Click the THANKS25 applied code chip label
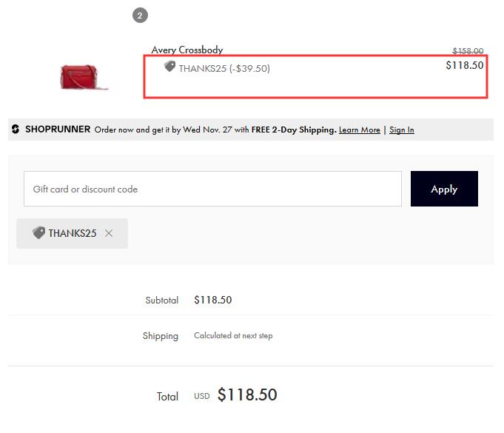 tap(73, 233)
